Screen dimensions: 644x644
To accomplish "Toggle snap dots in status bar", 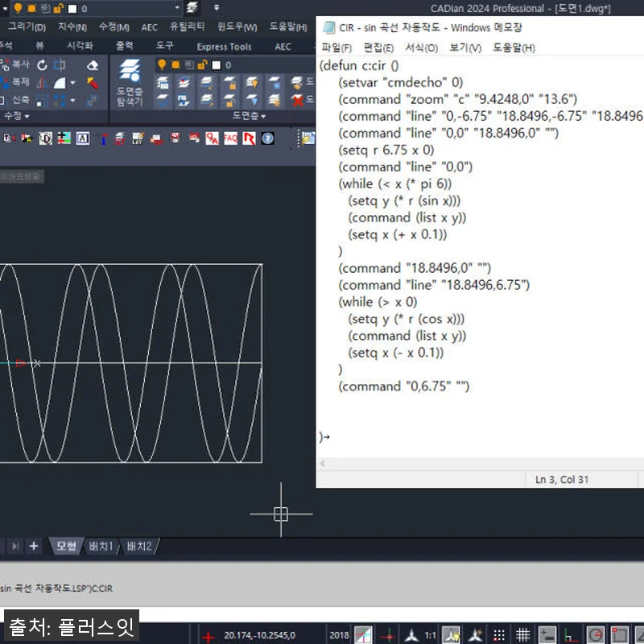I will point(499,635).
